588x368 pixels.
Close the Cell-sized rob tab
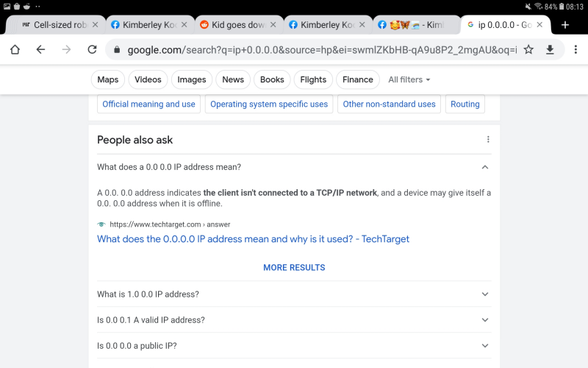point(96,25)
